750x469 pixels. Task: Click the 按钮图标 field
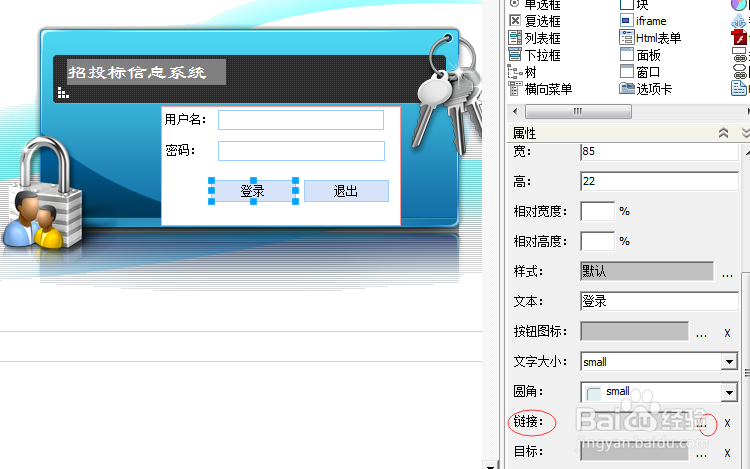[x=634, y=331]
